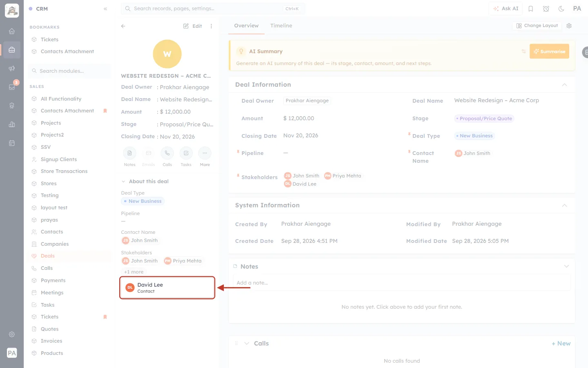Go back using the left arrow icon

[123, 26]
